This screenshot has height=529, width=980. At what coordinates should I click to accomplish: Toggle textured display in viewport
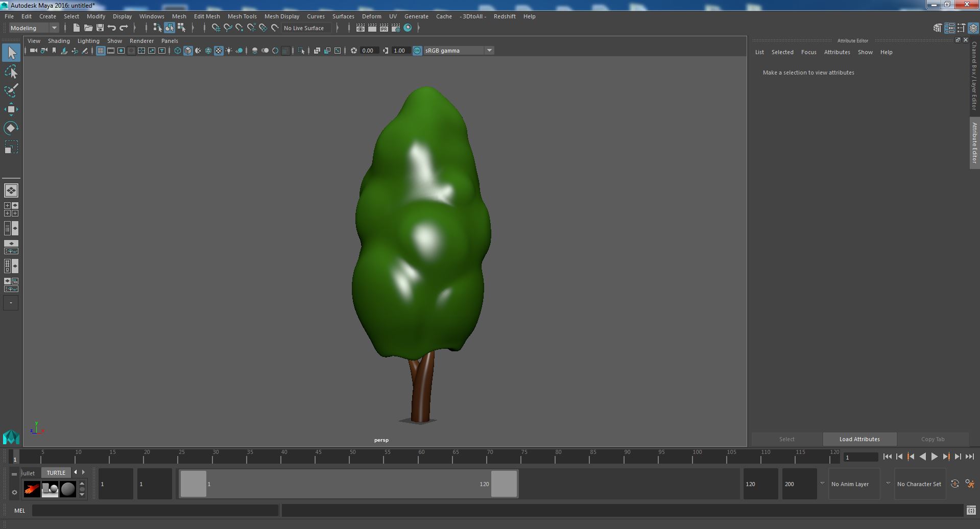tap(219, 51)
